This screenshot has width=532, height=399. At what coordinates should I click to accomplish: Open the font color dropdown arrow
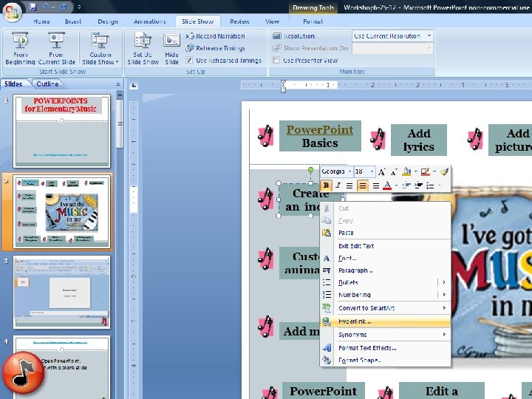[x=396, y=185]
